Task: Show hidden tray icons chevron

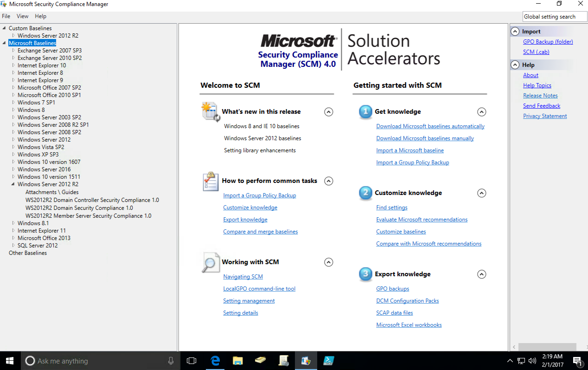Action: point(510,361)
